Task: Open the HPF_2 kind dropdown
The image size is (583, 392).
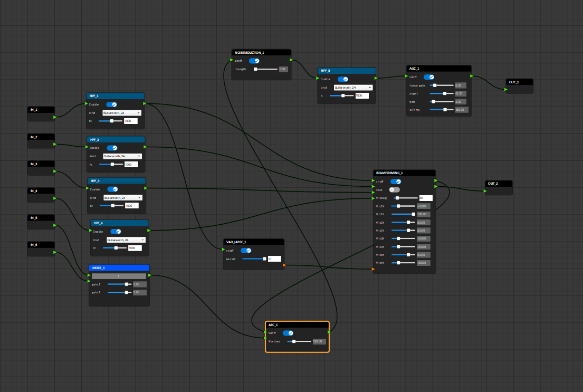Action: tap(122, 156)
